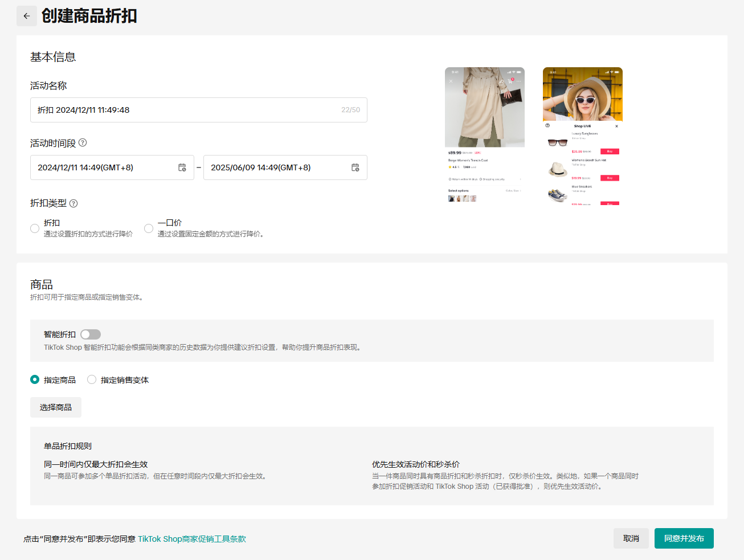Open the TikTok Shop商家促销工具条款 link
This screenshot has width=744, height=560.
pyautogui.click(x=192, y=539)
